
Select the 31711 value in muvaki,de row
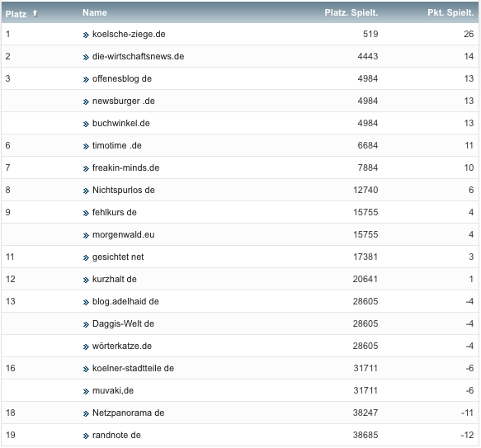pyautogui.click(x=365, y=390)
